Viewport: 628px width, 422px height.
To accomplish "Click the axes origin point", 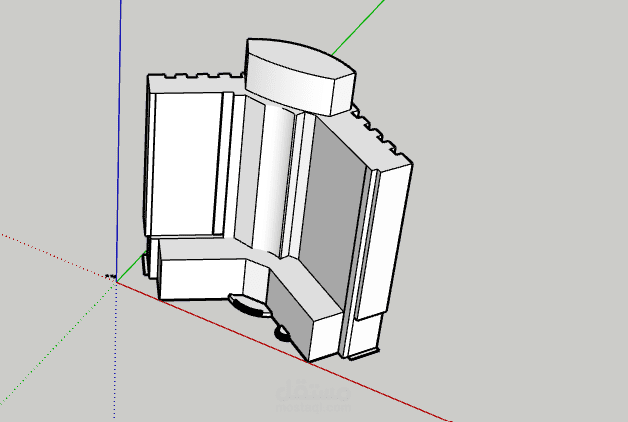I will tap(117, 281).
